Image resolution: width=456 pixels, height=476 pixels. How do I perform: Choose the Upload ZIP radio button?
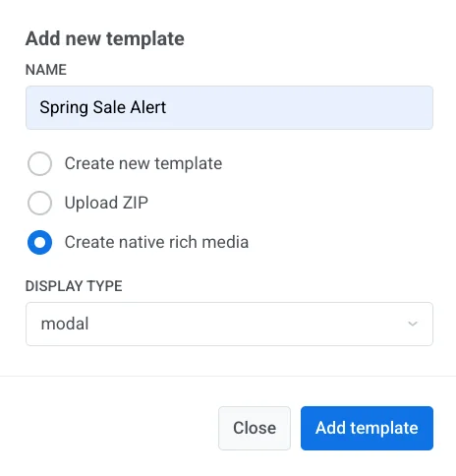(39, 203)
